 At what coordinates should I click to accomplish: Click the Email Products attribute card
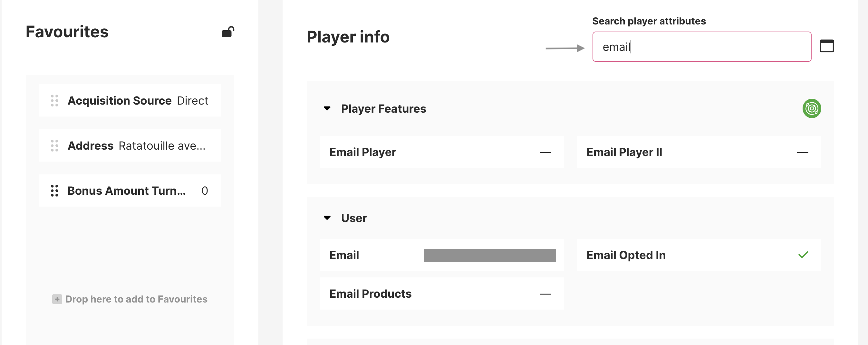(441, 294)
